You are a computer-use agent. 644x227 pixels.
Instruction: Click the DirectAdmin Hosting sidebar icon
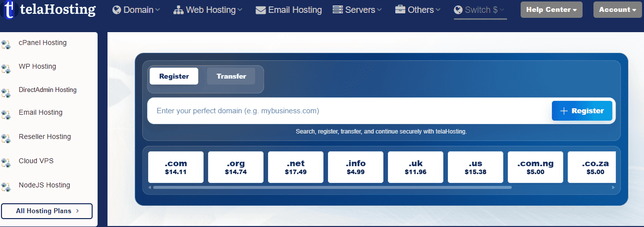[x=6, y=92]
